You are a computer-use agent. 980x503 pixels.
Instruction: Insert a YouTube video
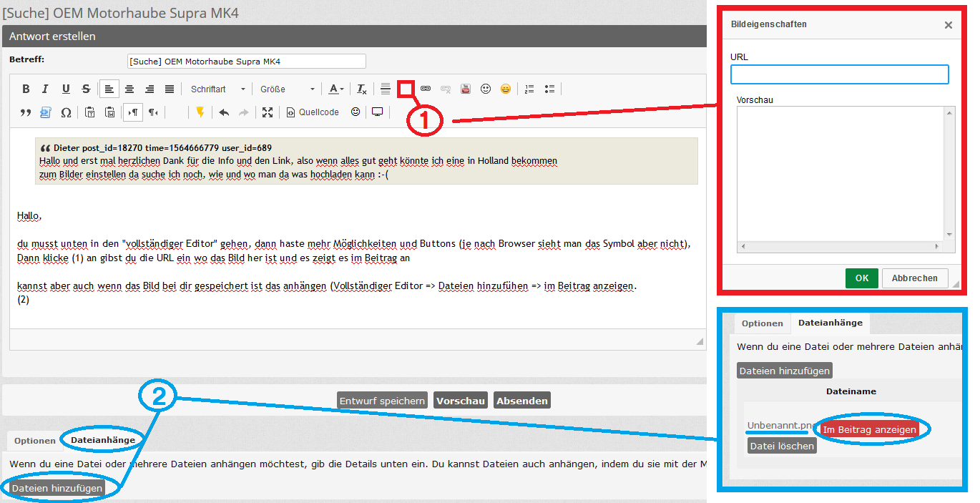point(466,89)
